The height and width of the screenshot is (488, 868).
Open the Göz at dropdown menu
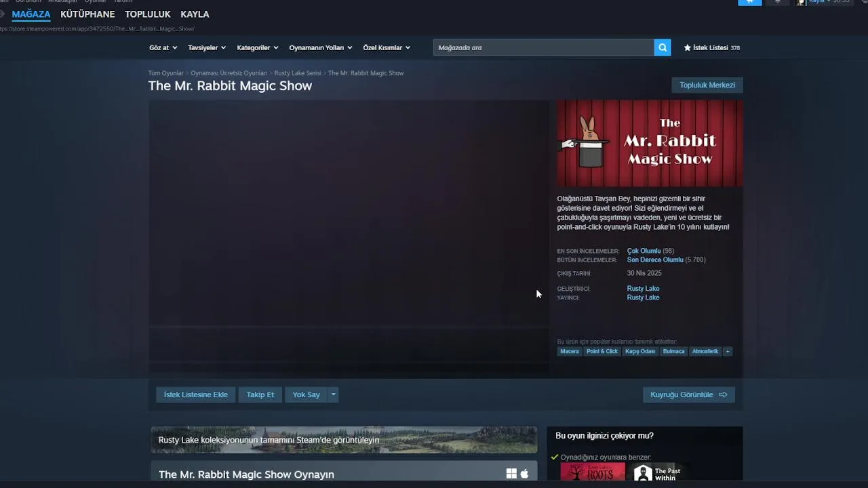(x=163, y=47)
